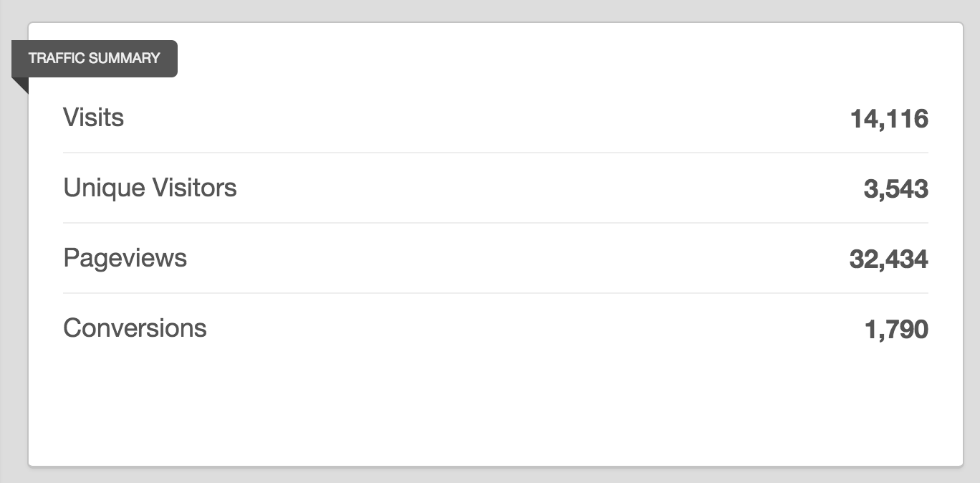Screen dimensions: 980x483
Task: Click the Traffic Summary ribbon label
Action: [95, 59]
